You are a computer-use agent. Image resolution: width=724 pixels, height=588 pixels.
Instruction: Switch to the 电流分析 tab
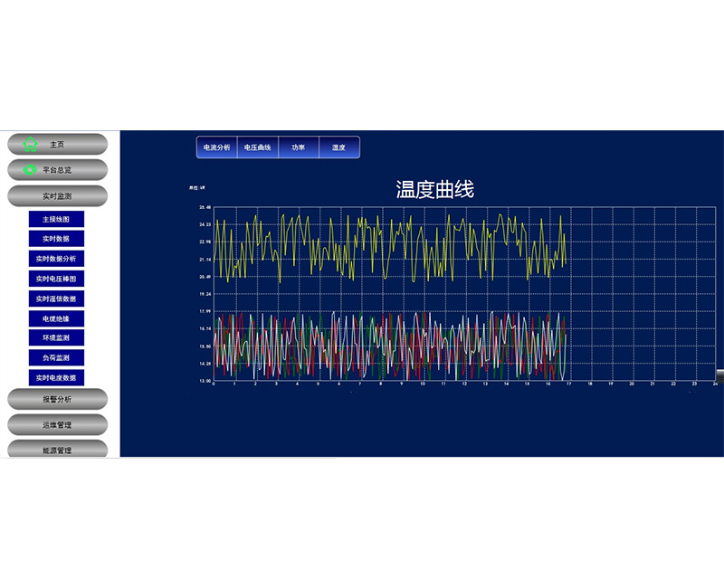(x=216, y=147)
